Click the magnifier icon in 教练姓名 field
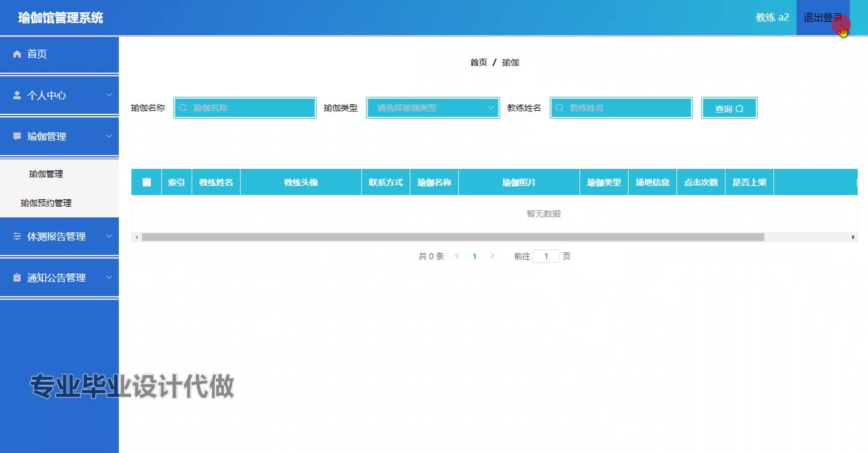Screen dimensions: 868x453 [559, 108]
